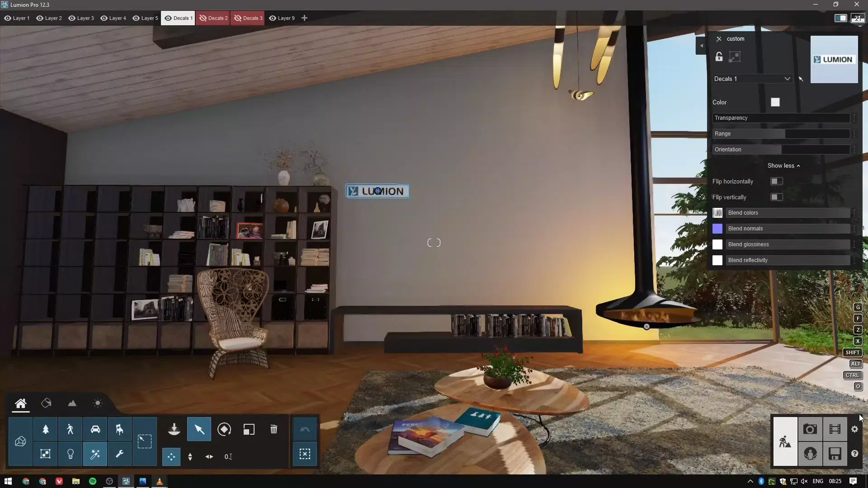868x488 pixels.
Task: Select the Spotlight tool
Action: pyautogui.click(x=71, y=455)
